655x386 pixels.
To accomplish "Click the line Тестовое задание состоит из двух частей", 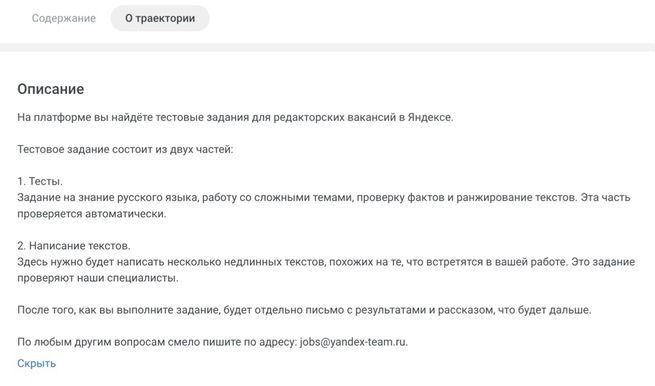I will pyautogui.click(x=125, y=150).
